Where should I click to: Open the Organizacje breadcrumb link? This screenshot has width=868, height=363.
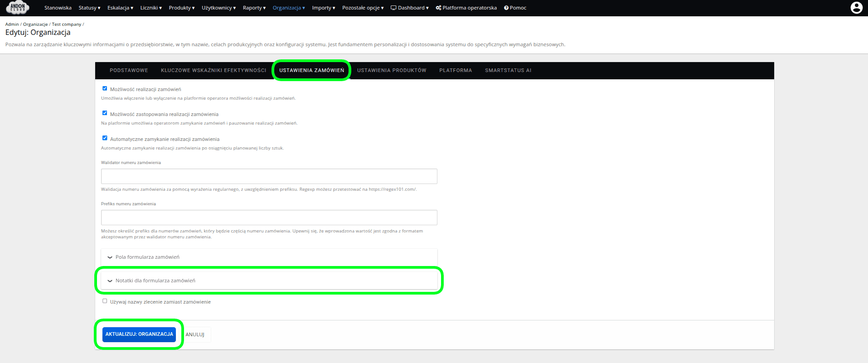[35, 24]
